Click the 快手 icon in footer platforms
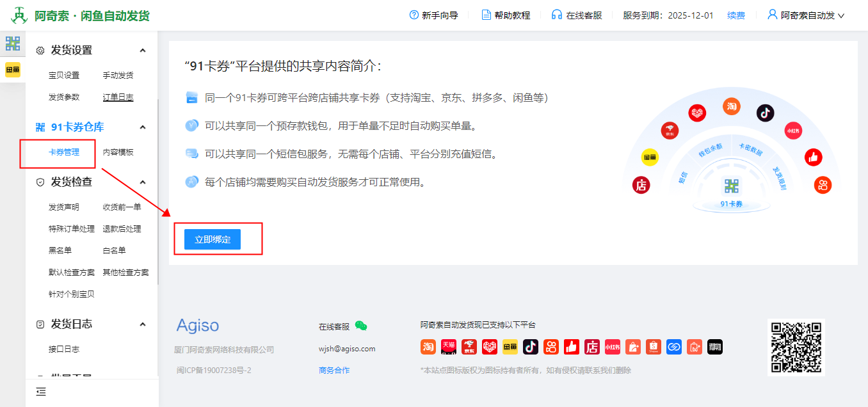Viewport: 868px width, 407px height. (551, 347)
